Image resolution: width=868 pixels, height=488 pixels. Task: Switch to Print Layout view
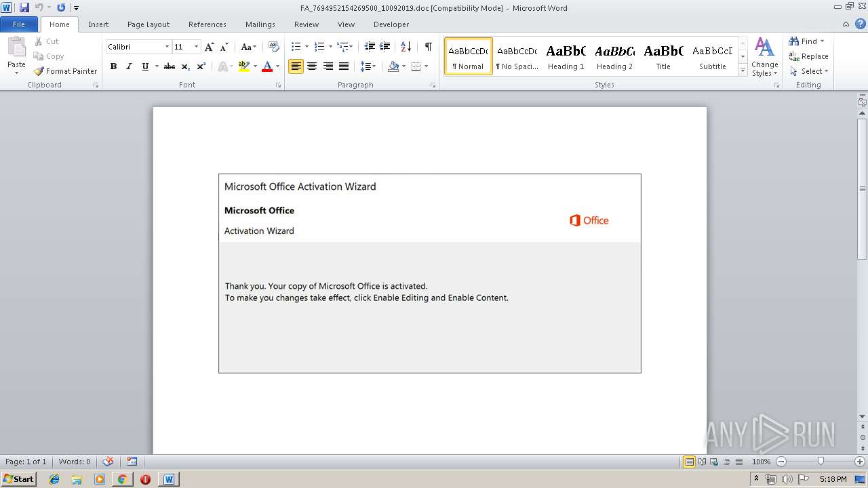coord(689,462)
